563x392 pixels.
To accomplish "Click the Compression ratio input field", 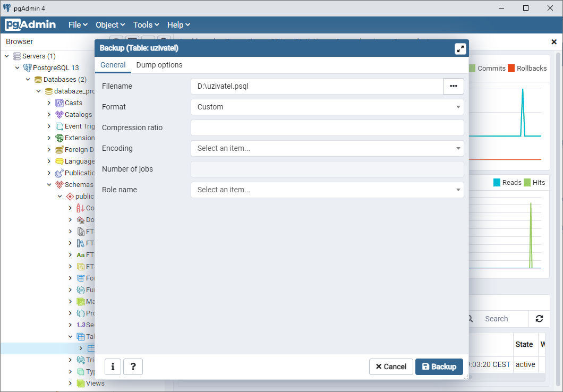I will tap(327, 127).
